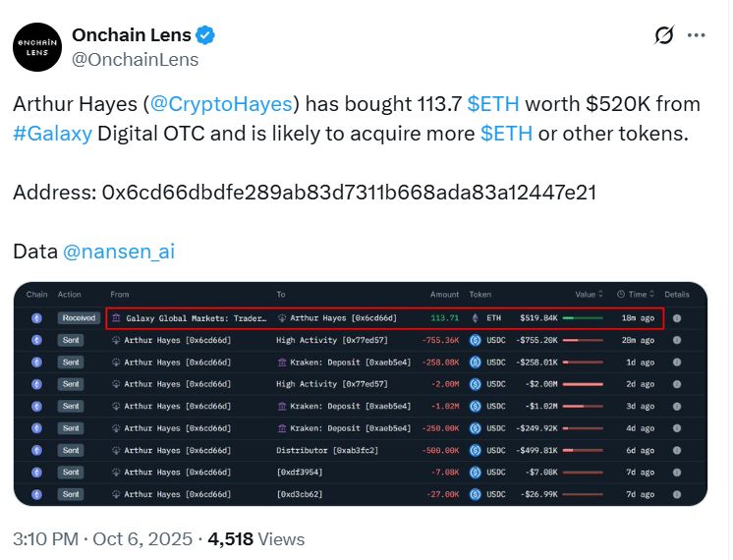Screen dimensions: 733x560
Task: Click the @OnchainLens handle
Action: [136, 60]
